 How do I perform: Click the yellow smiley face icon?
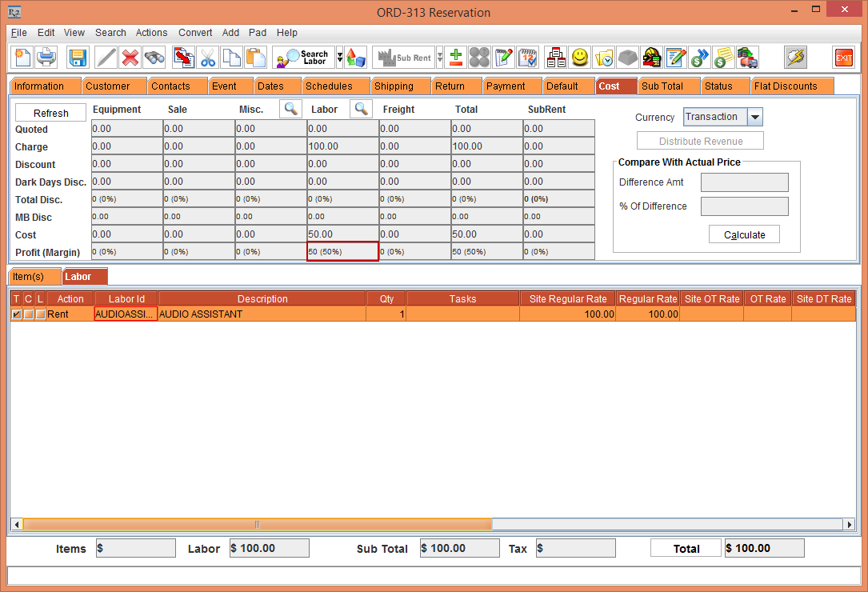580,58
